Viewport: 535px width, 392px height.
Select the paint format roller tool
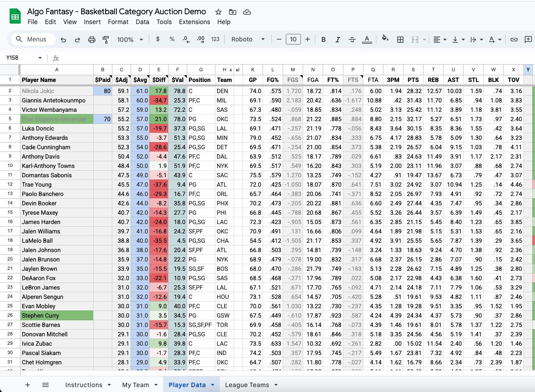tap(106, 40)
